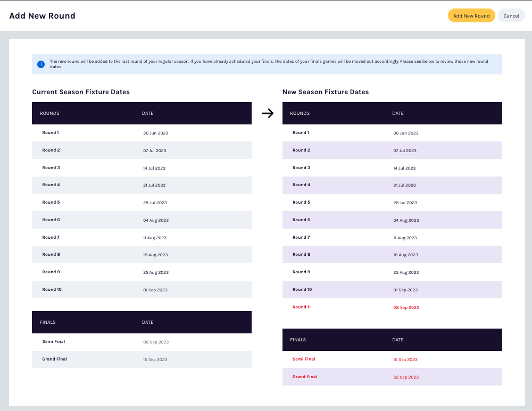Click the Add New Round button
The image size is (532, 411).
471,15
